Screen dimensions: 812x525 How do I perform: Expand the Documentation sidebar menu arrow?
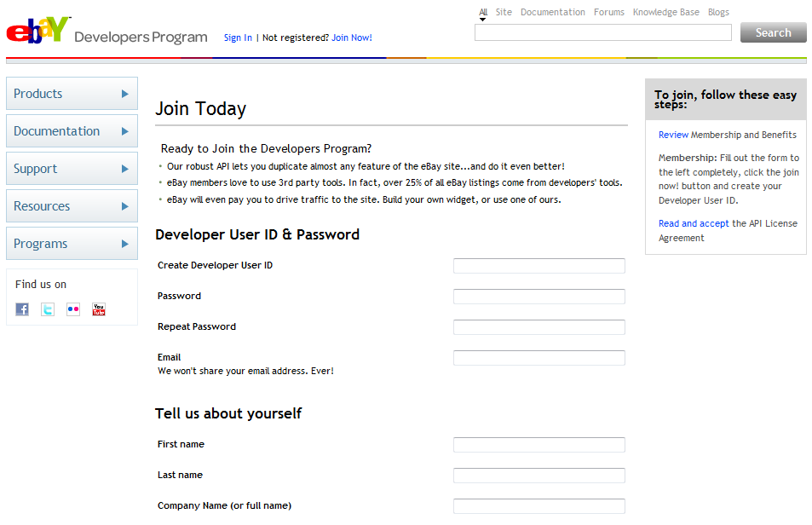click(125, 131)
